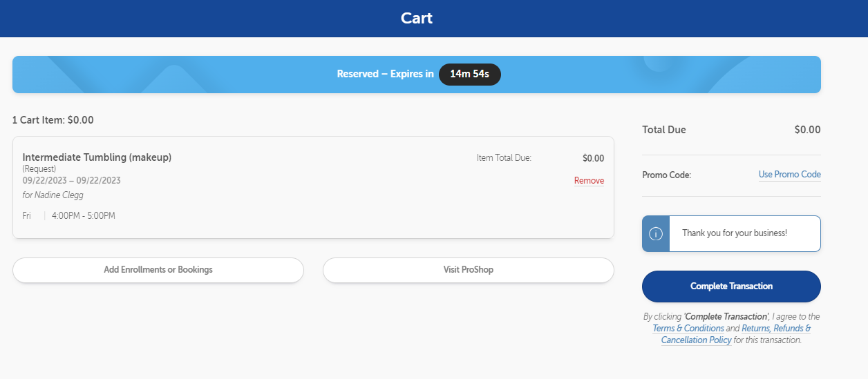Click the reservation countdown timer
This screenshot has height=379, width=868.
click(470, 75)
